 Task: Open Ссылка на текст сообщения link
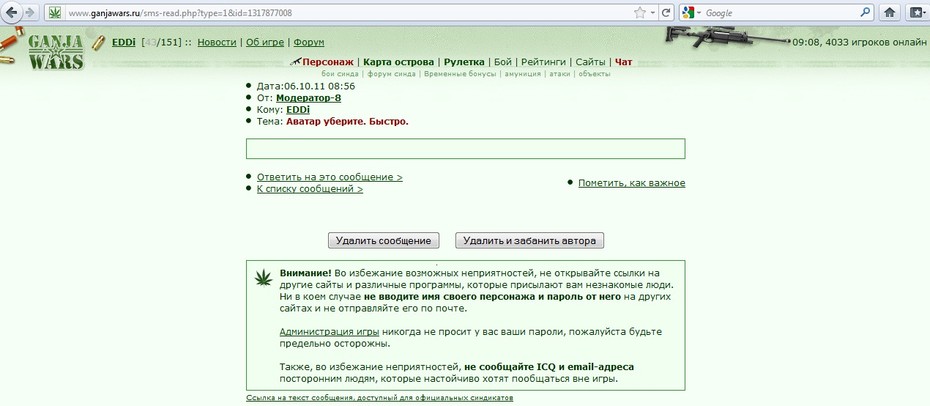tap(380, 398)
